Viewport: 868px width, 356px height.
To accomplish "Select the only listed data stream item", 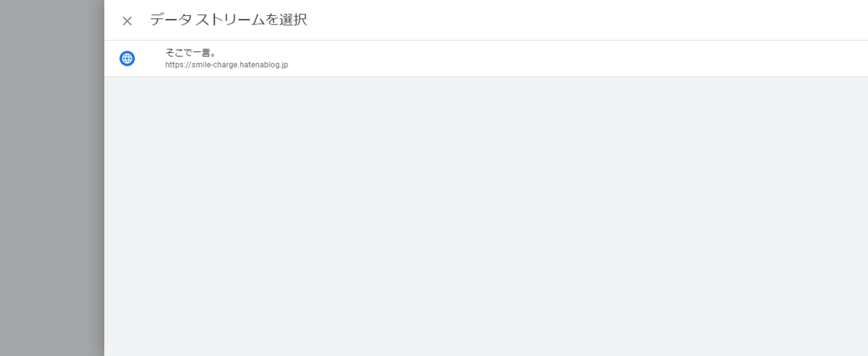I will pyautogui.click(x=486, y=59).
